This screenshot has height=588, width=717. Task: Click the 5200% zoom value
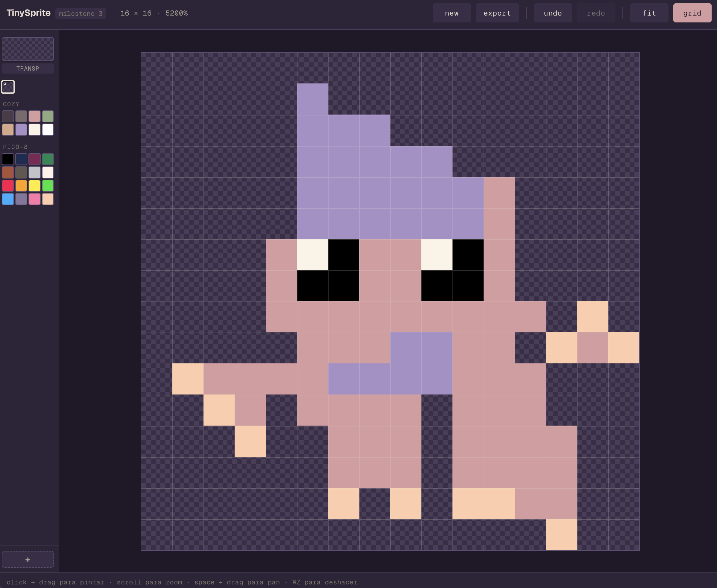click(x=177, y=13)
